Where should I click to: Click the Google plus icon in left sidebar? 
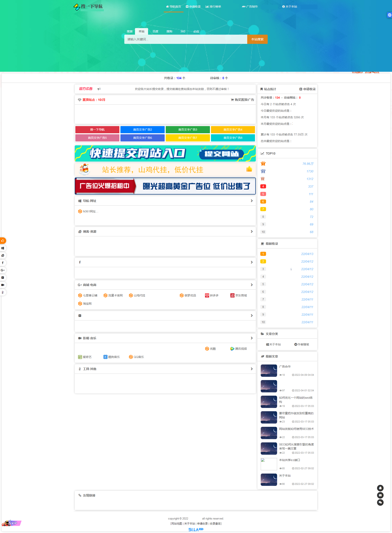(x=3, y=270)
